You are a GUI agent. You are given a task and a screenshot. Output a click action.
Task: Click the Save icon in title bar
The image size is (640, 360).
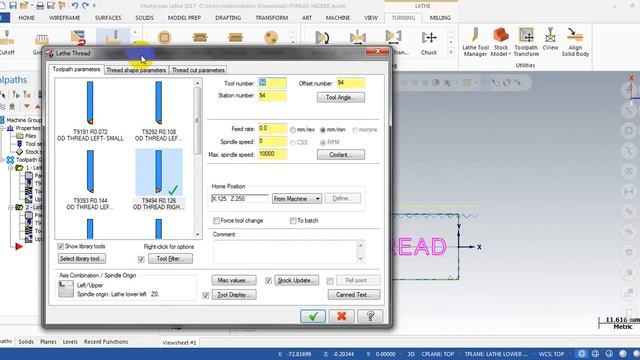pyautogui.click(x=13, y=6)
